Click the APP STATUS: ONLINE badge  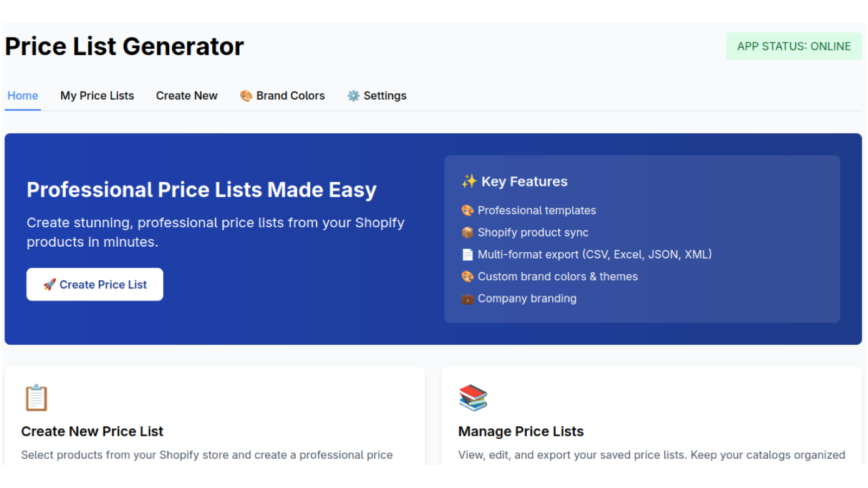click(794, 47)
